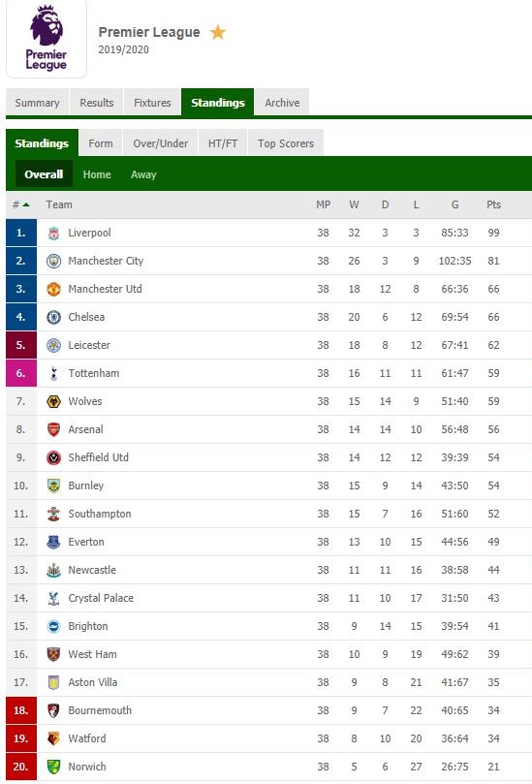Click the Liverpool club crest
Screen dimensions: 532x784
pos(53,233)
